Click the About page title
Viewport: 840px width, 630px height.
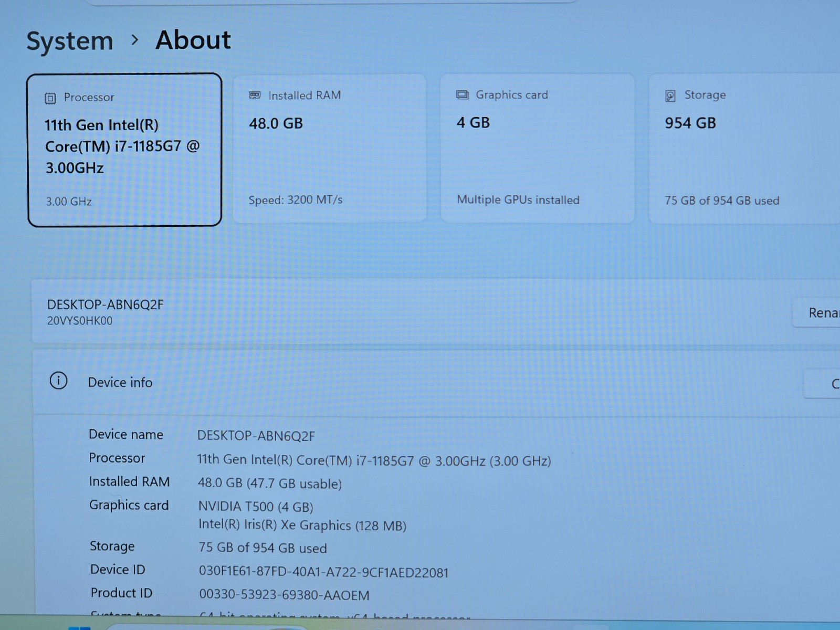193,40
